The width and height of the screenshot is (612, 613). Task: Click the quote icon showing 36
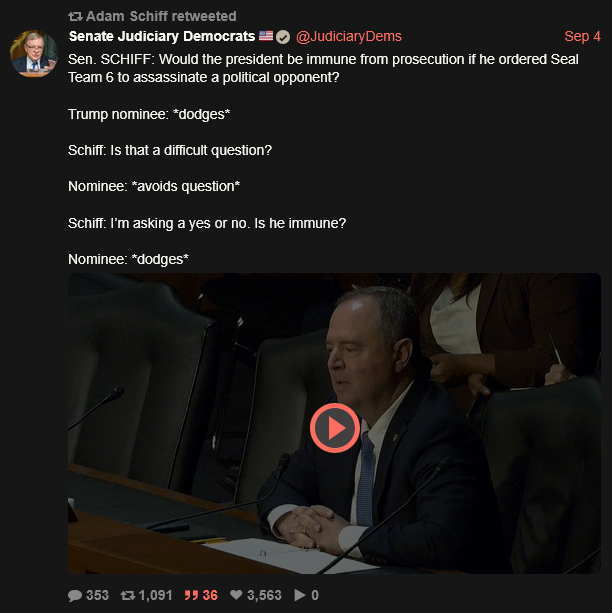(x=191, y=595)
